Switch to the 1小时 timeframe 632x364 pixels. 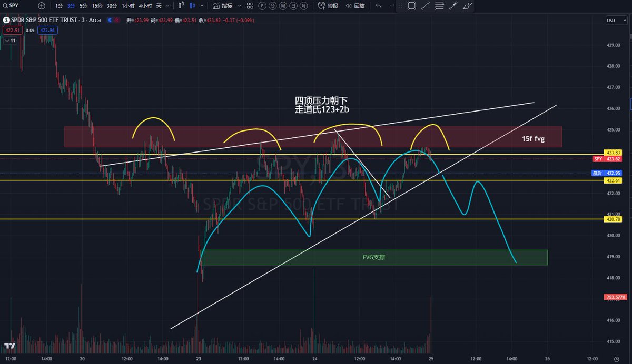128,6
